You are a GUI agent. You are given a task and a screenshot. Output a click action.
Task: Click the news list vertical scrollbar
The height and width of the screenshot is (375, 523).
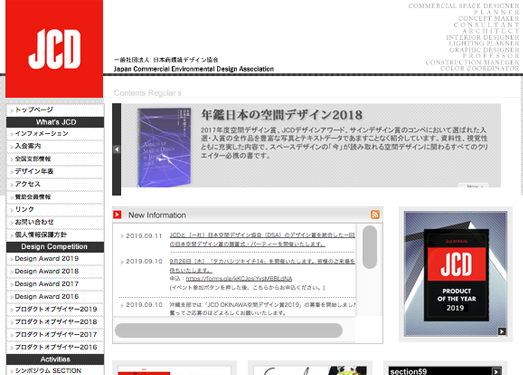point(370,247)
